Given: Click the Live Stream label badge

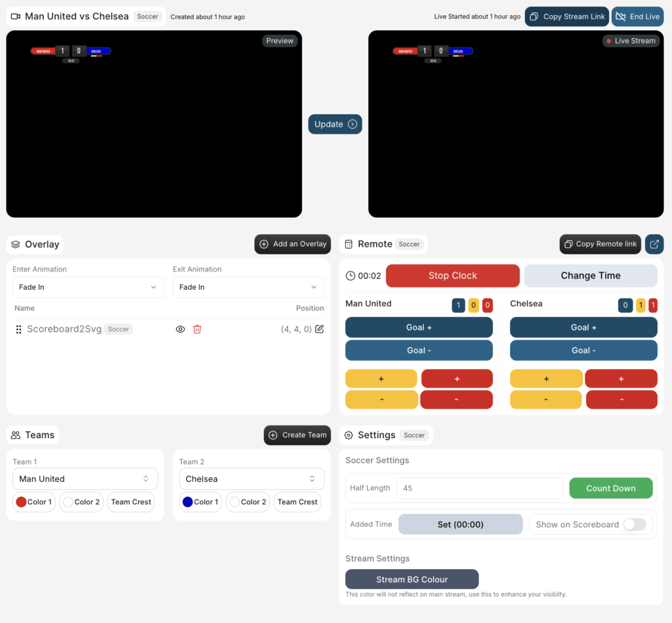Looking at the screenshot, I should 631,41.
